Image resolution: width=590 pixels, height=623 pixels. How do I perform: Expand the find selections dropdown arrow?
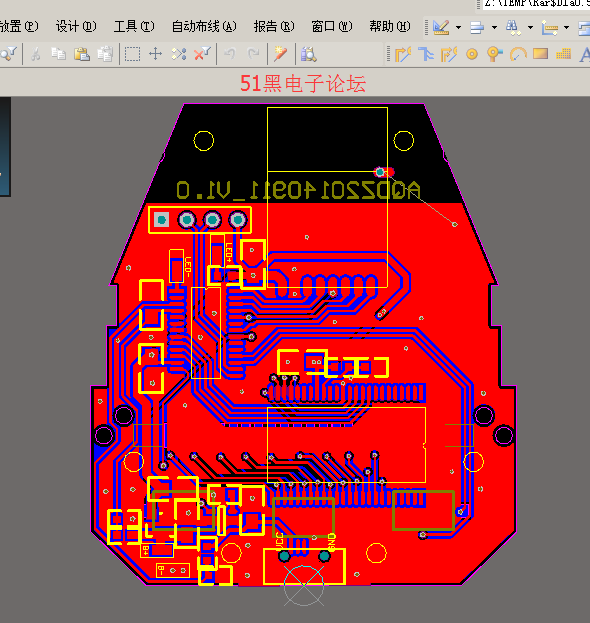pos(530,27)
